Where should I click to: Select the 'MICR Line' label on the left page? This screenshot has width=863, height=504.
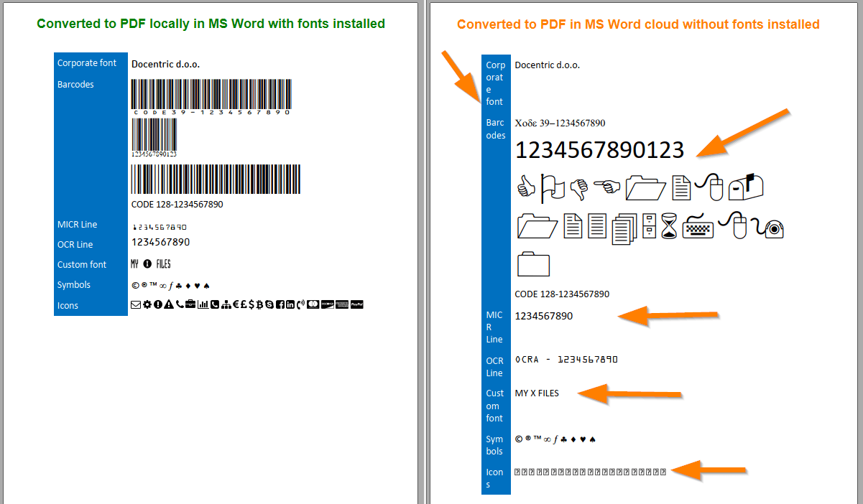point(77,225)
